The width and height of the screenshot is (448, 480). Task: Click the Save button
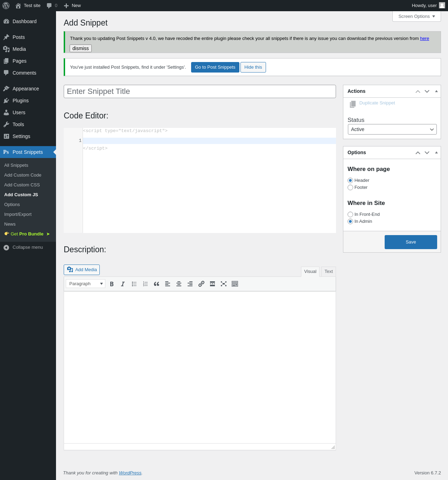[x=411, y=242]
